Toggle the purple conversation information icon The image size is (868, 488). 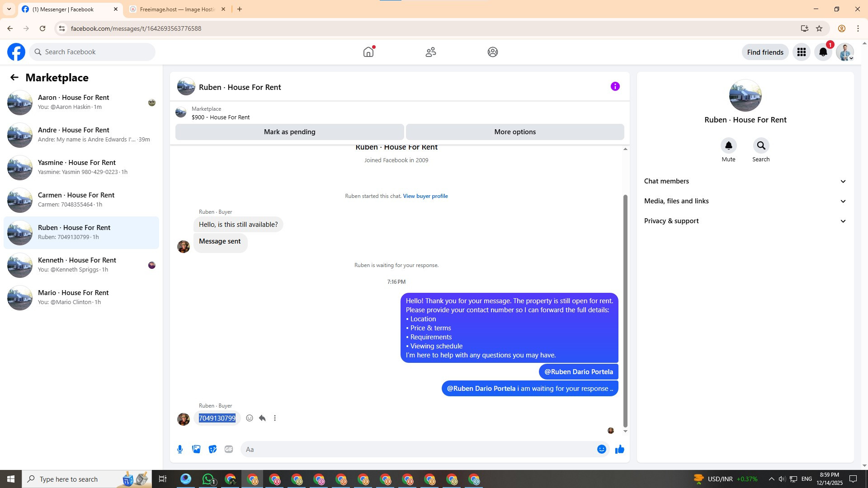(x=615, y=86)
